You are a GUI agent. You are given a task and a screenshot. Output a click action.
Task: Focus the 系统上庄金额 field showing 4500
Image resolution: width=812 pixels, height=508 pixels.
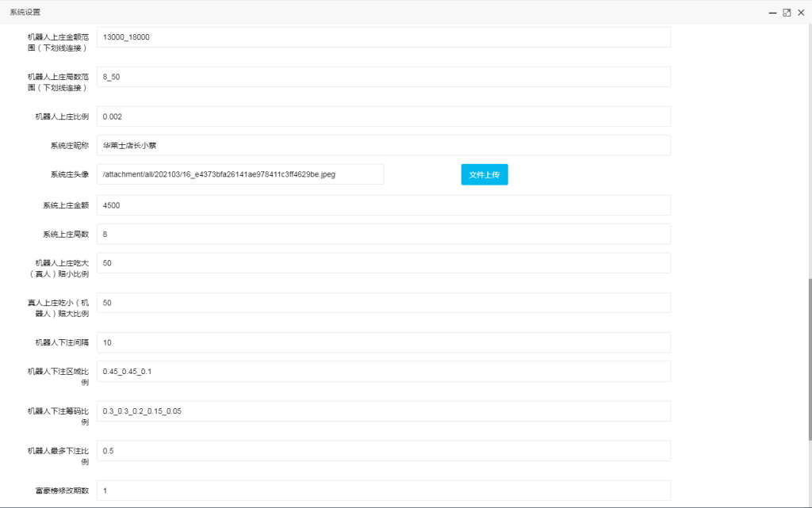coord(383,205)
